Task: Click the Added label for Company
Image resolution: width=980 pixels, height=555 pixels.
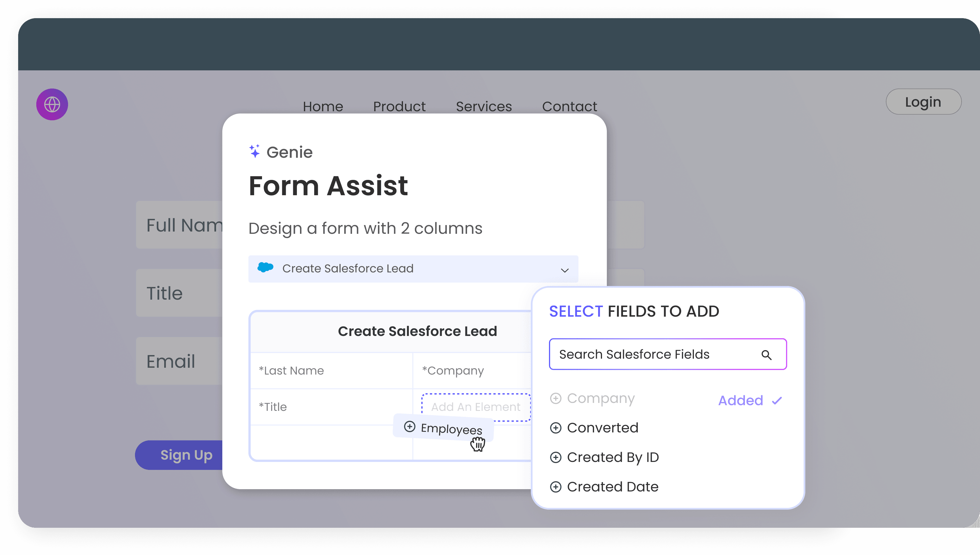Action: 740,401
